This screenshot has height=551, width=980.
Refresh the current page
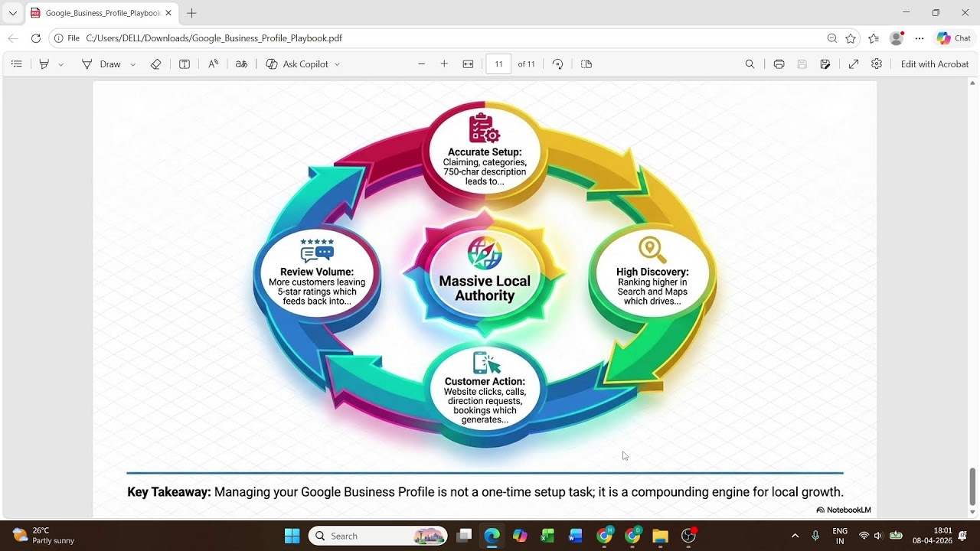pyautogui.click(x=36, y=38)
